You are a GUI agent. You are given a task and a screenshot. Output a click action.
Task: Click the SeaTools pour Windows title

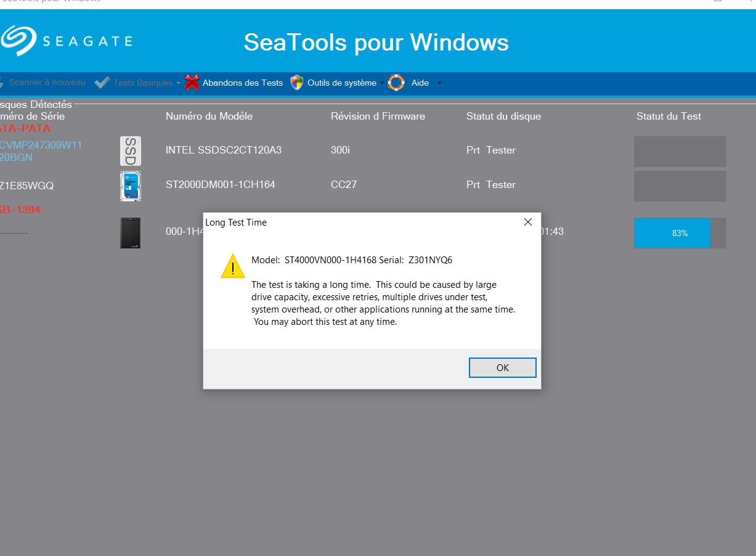(x=376, y=42)
